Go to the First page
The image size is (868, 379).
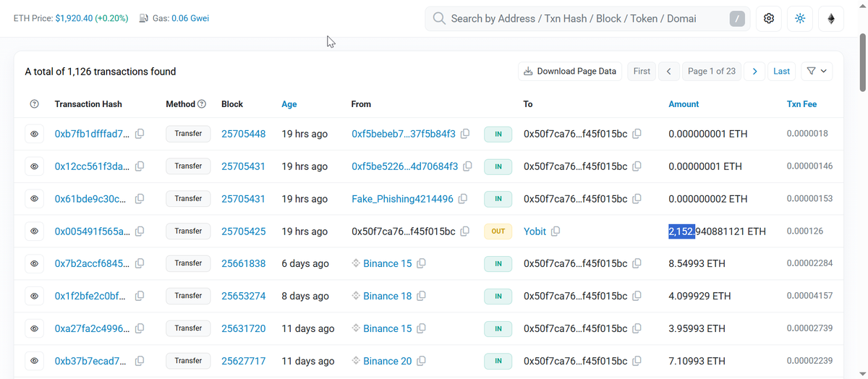[642, 71]
